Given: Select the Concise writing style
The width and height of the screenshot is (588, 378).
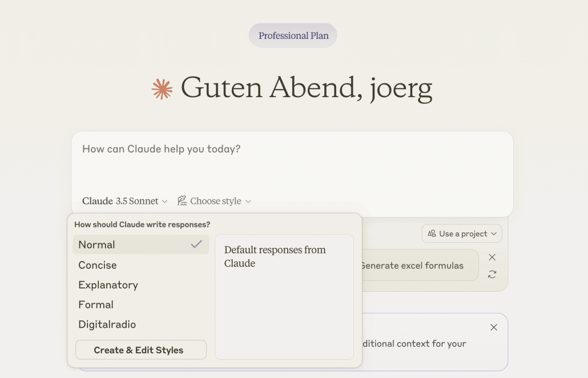Looking at the screenshot, I should tap(98, 265).
